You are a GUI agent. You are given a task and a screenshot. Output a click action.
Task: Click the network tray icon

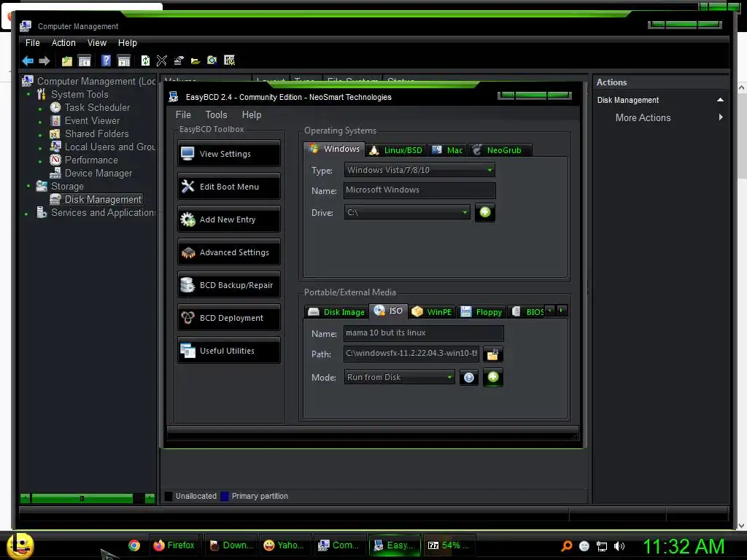[x=602, y=546]
